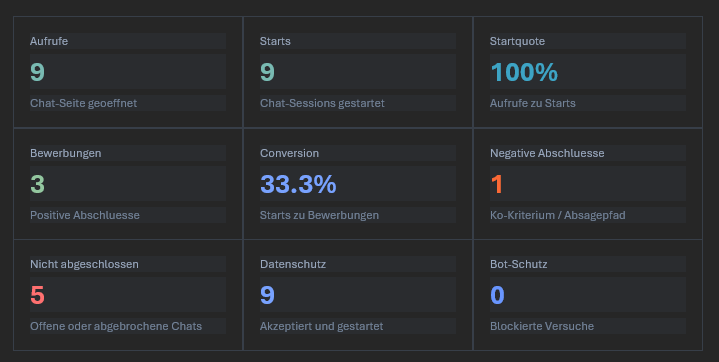Click the 'Positive Abschluesse' description
Viewport: 719px width, 362px height.
85,215
